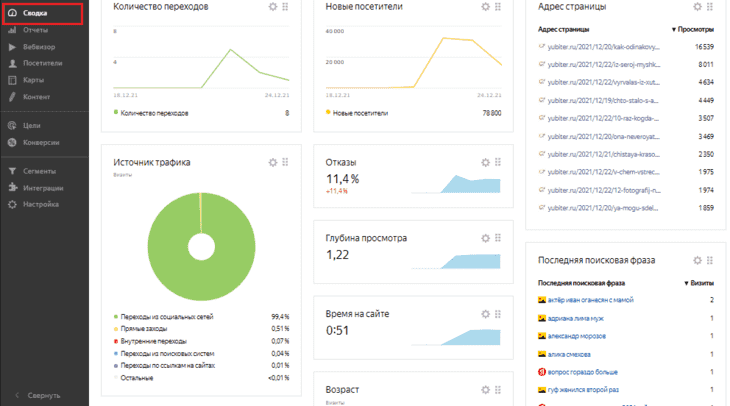
Task: Open yubiter.ru v-chem-vstrec page link
Action: tap(603, 172)
